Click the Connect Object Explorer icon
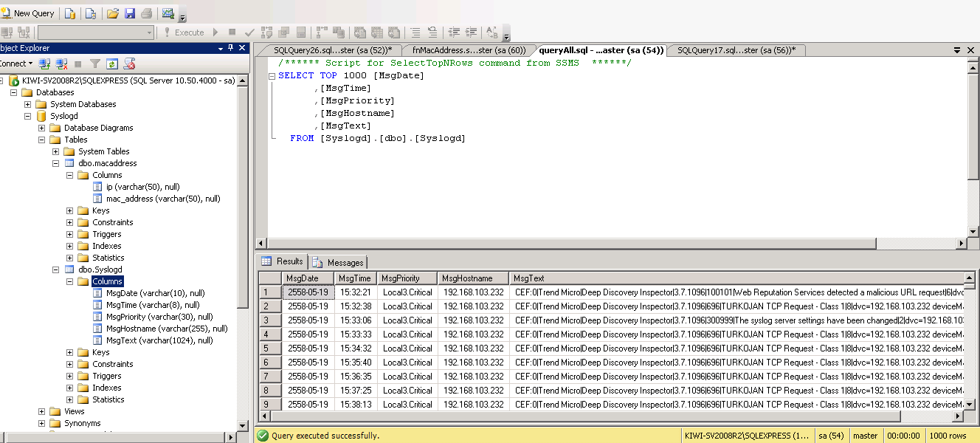 coord(45,64)
